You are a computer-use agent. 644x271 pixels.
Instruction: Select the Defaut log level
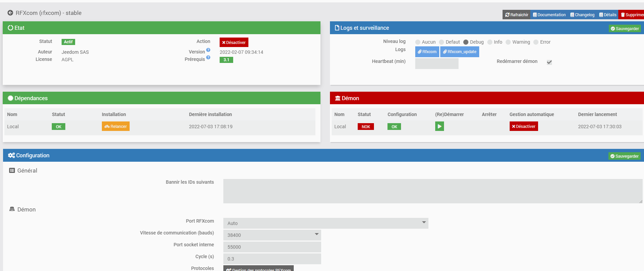coord(441,42)
